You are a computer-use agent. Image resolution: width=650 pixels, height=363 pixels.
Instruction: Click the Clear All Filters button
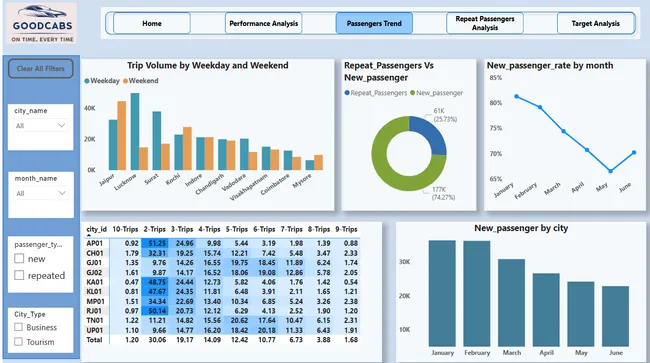click(41, 68)
